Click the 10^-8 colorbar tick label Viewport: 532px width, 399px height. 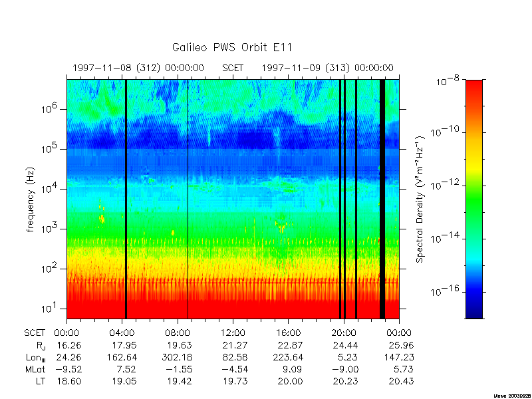click(x=448, y=80)
